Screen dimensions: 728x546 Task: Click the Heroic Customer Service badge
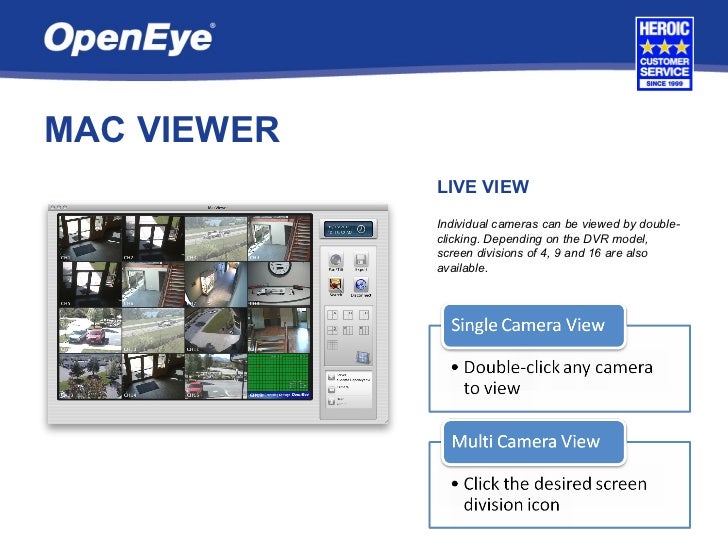[664, 53]
